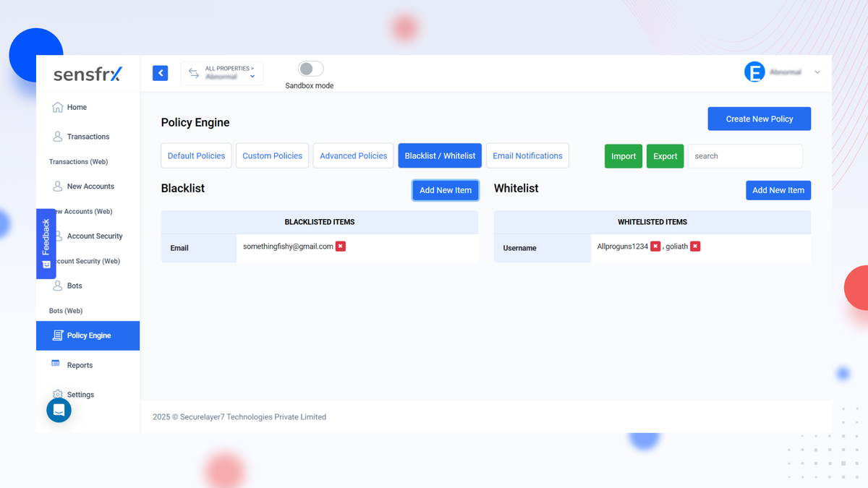Image resolution: width=868 pixels, height=488 pixels.
Task: Open the Default Policies tab
Action: pos(196,155)
